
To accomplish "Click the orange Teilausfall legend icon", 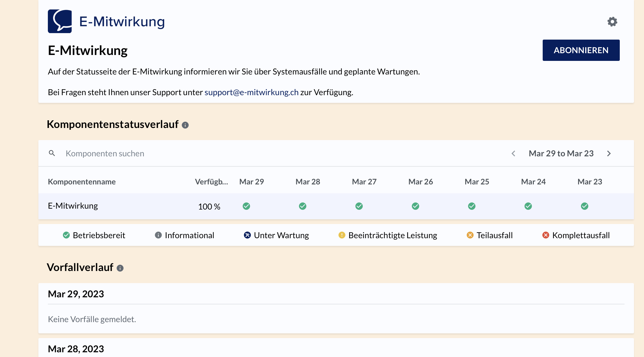I will pos(470,235).
